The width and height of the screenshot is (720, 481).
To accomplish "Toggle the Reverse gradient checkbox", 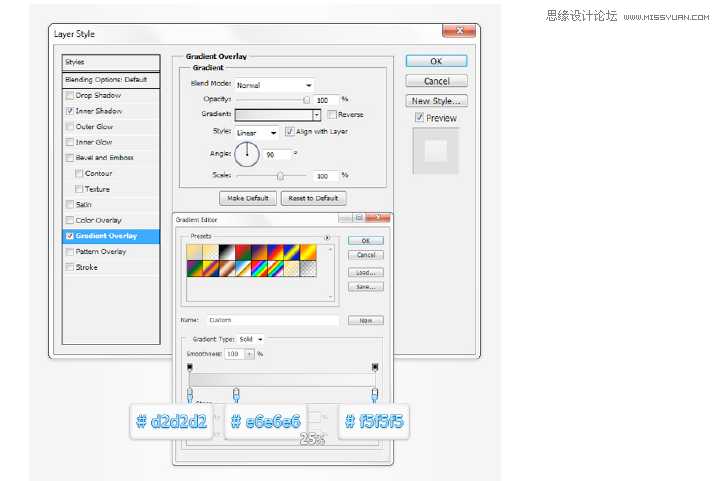I will coord(332,115).
